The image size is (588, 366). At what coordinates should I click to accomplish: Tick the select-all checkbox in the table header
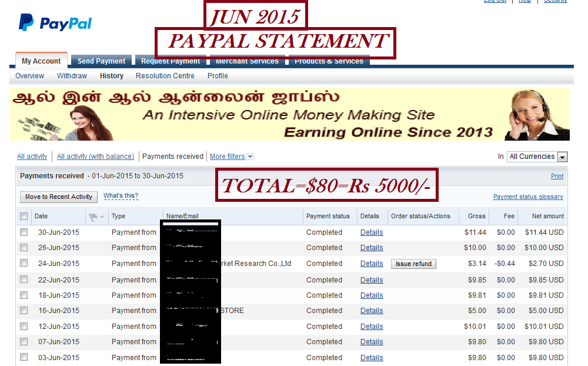(x=24, y=216)
